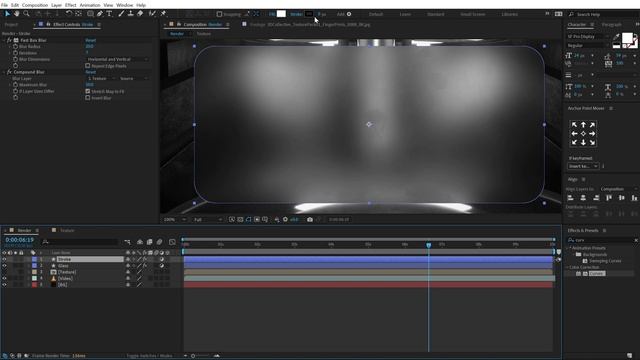Open composition mini-flowchart in timeline
The image size is (640, 360).
(x=128, y=242)
